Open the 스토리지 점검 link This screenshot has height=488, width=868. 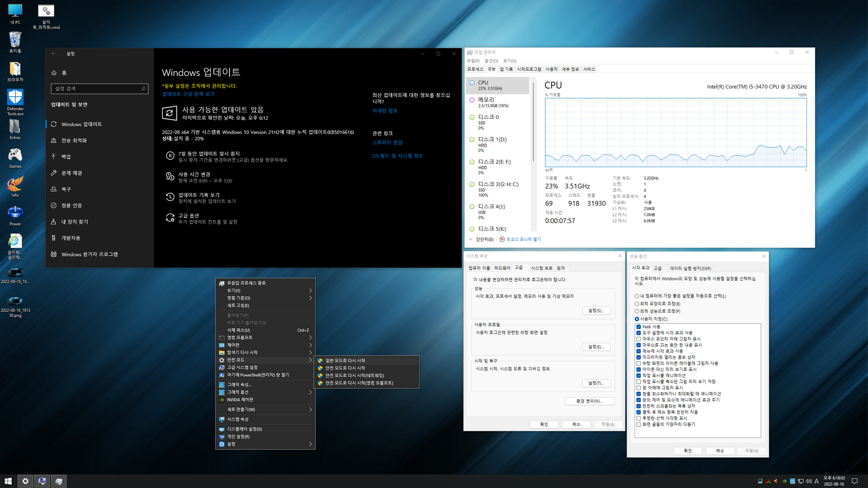tap(387, 143)
